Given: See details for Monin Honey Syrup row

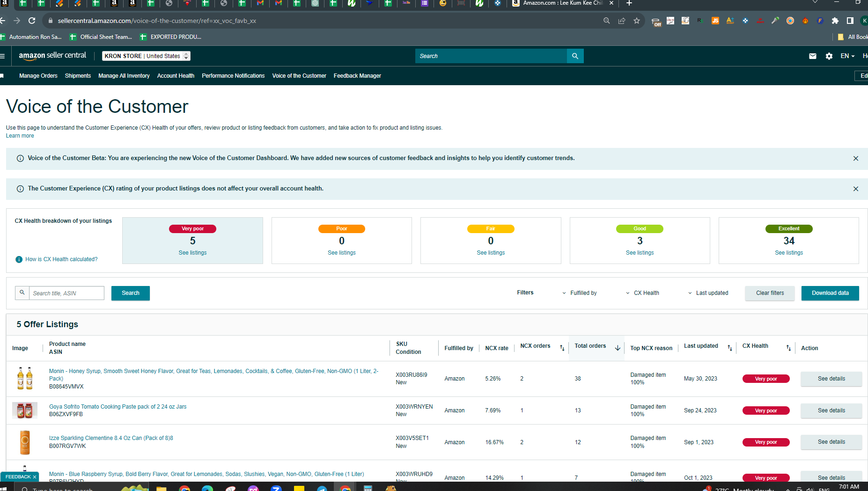Looking at the screenshot, I should click(x=831, y=379).
